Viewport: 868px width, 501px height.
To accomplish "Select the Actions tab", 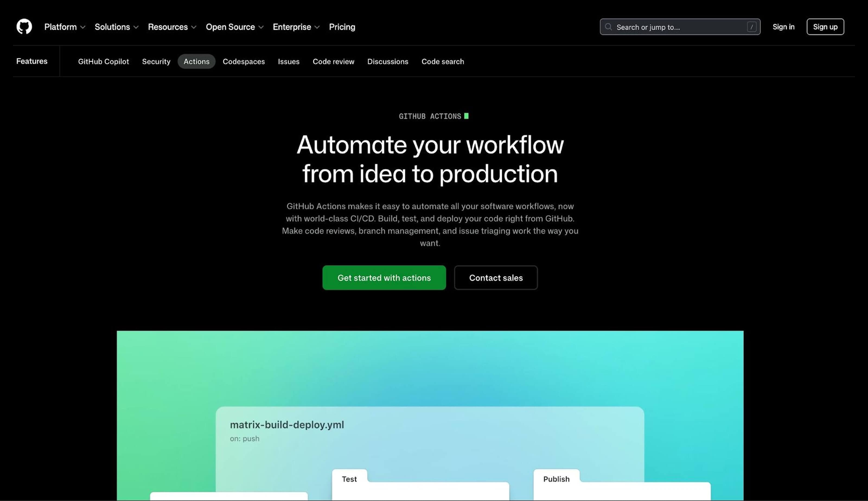I will [x=196, y=62].
